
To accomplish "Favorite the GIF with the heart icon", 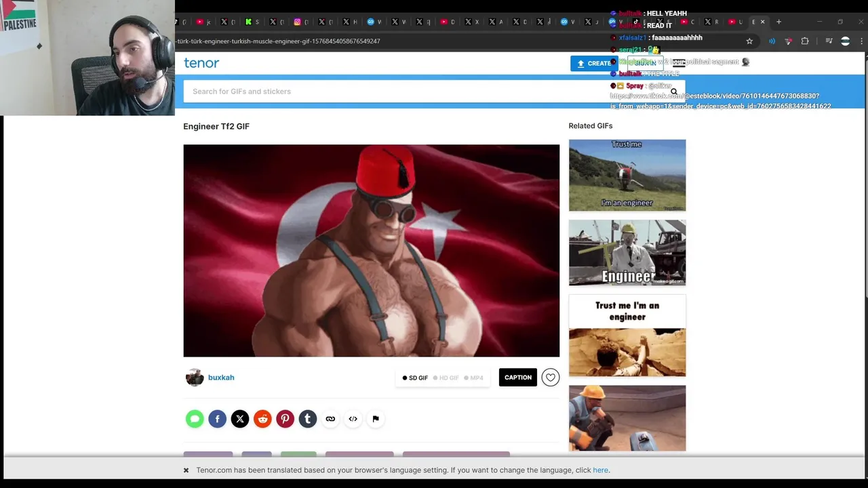I will [551, 378].
